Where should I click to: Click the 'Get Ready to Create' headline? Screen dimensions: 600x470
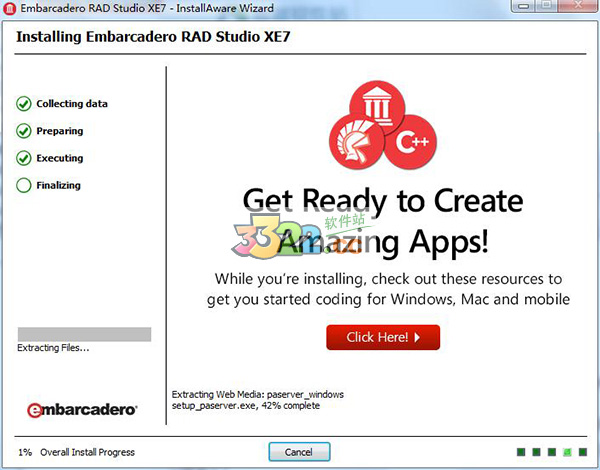pyautogui.click(x=383, y=202)
